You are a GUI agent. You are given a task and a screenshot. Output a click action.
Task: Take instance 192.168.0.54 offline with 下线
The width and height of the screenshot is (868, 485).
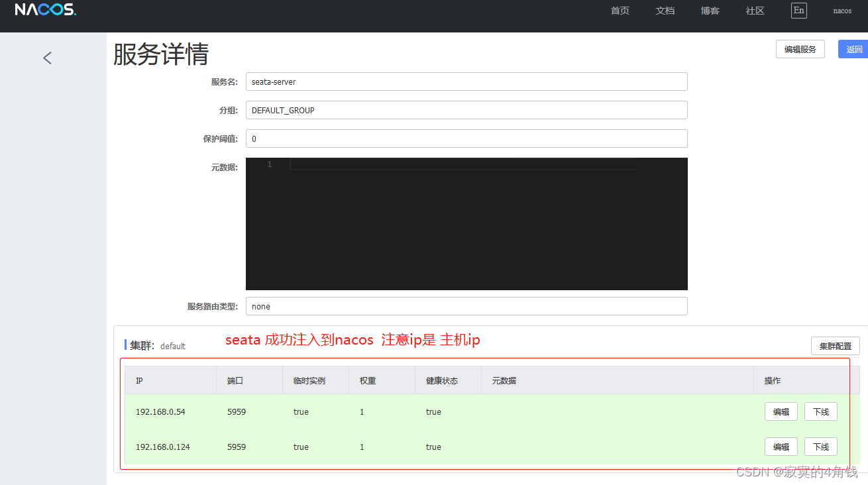tap(821, 411)
